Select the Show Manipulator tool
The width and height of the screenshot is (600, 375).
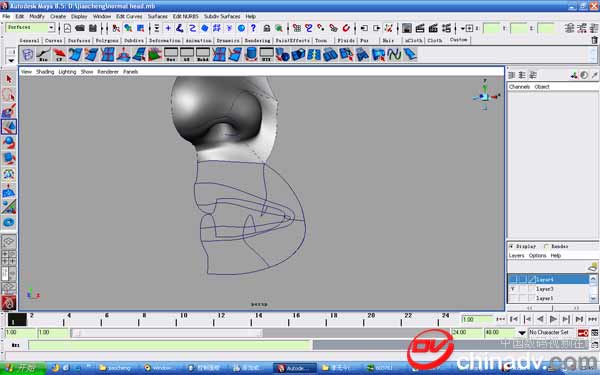click(9, 206)
